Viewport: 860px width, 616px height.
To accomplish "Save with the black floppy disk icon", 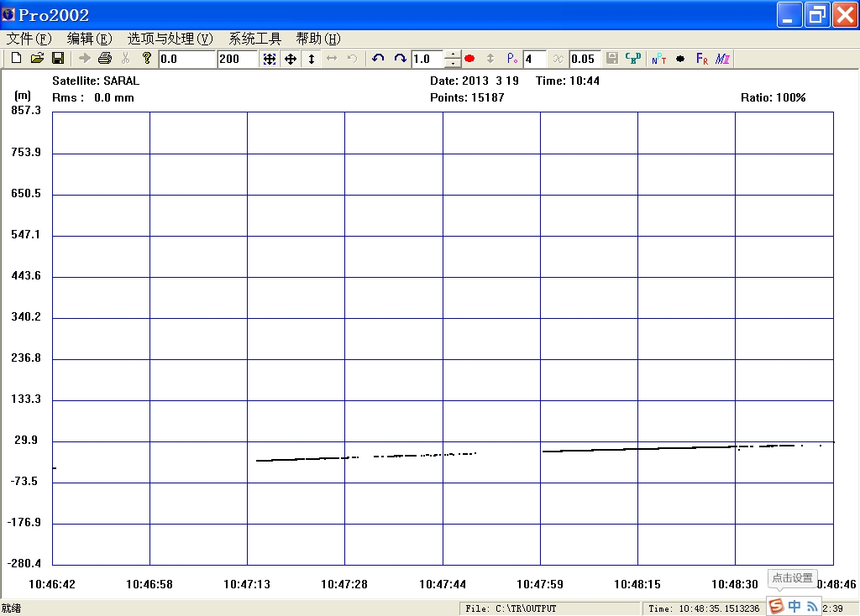I will [x=58, y=58].
